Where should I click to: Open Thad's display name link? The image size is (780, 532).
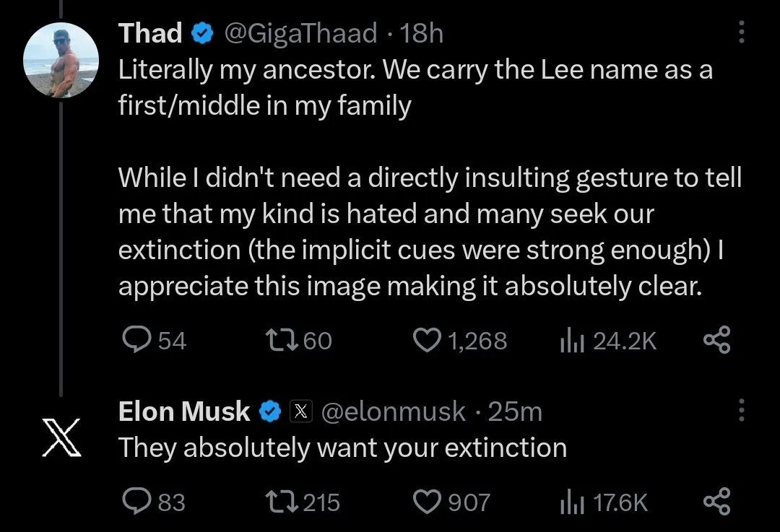pyautogui.click(x=149, y=33)
